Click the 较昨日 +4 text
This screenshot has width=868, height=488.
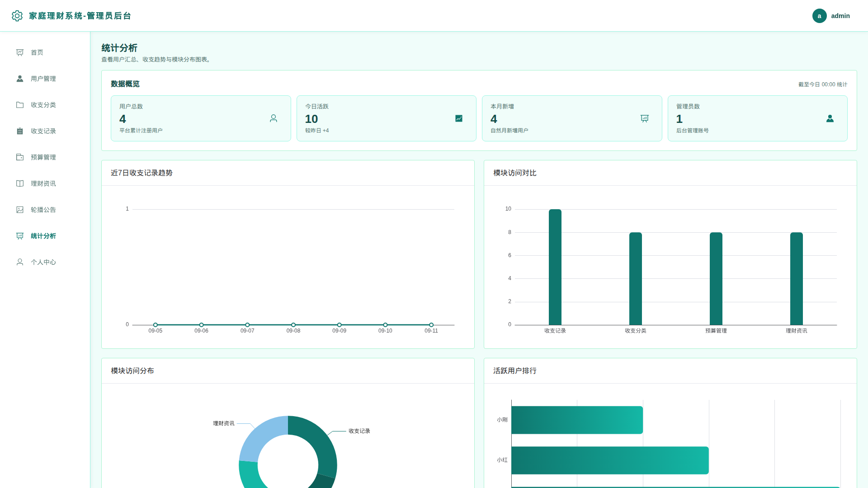[317, 131]
